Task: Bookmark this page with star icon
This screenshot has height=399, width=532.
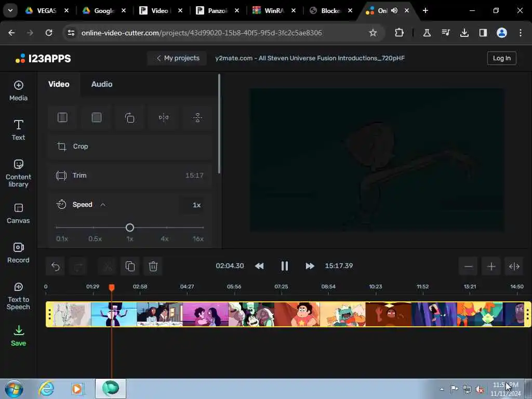Action: pos(373,33)
